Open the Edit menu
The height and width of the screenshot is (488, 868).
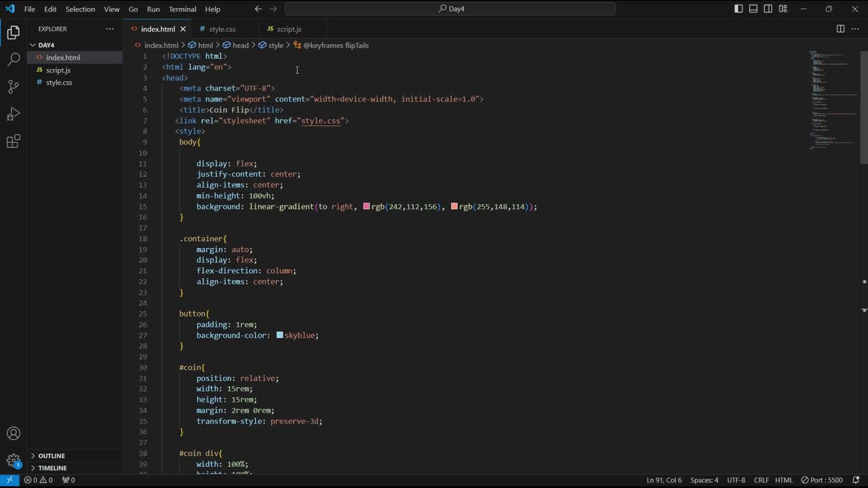(x=50, y=9)
